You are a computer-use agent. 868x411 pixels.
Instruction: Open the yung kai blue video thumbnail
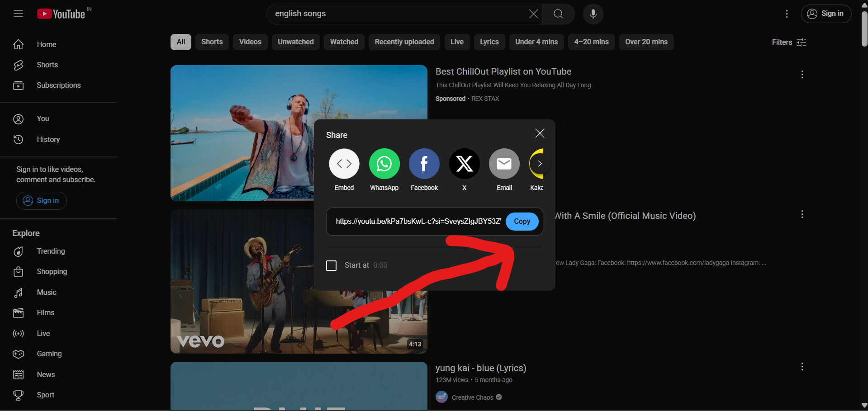pos(299,386)
